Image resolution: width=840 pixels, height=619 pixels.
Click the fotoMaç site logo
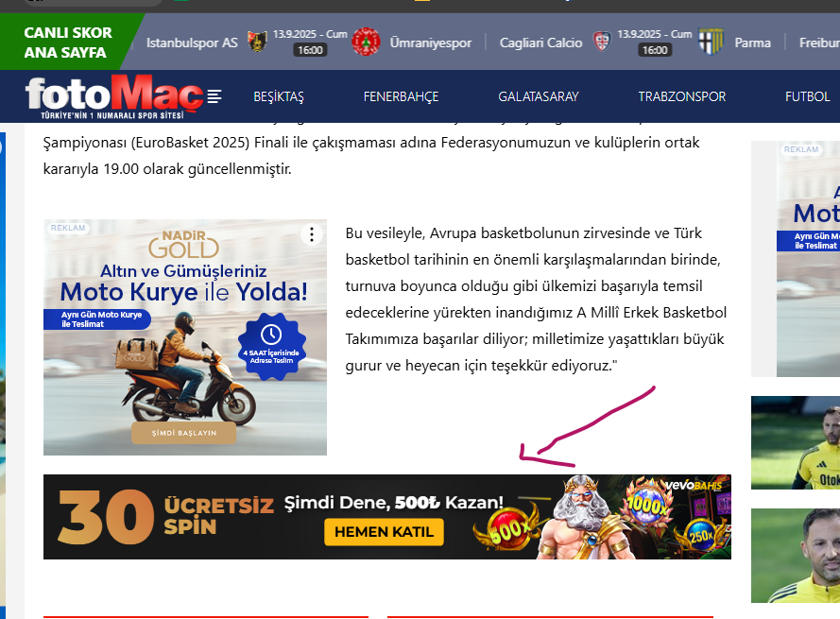point(114,96)
